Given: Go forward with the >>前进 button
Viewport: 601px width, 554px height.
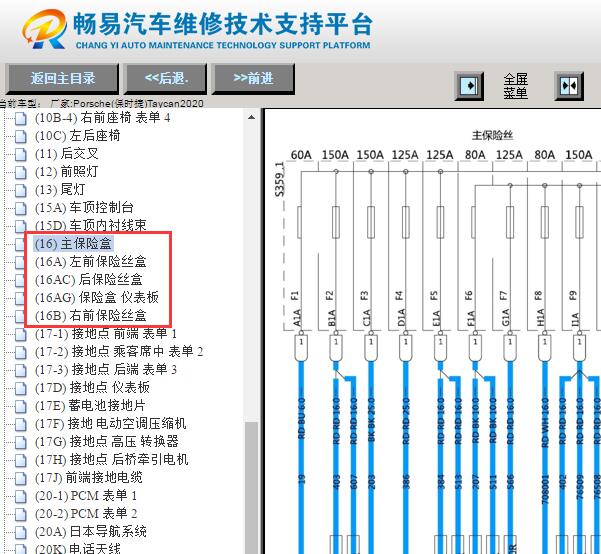Looking at the screenshot, I should [x=253, y=79].
